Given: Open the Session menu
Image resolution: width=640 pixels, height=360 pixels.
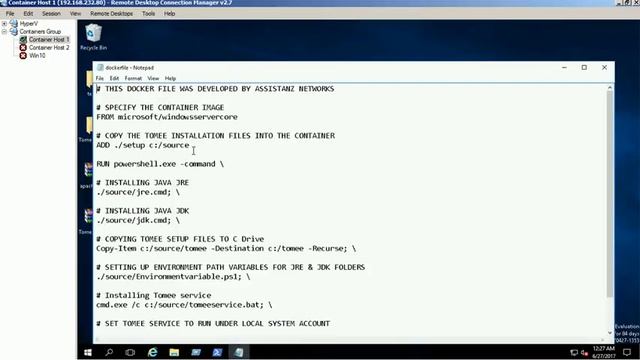Looking at the screenshot, I should coord(51,13).
